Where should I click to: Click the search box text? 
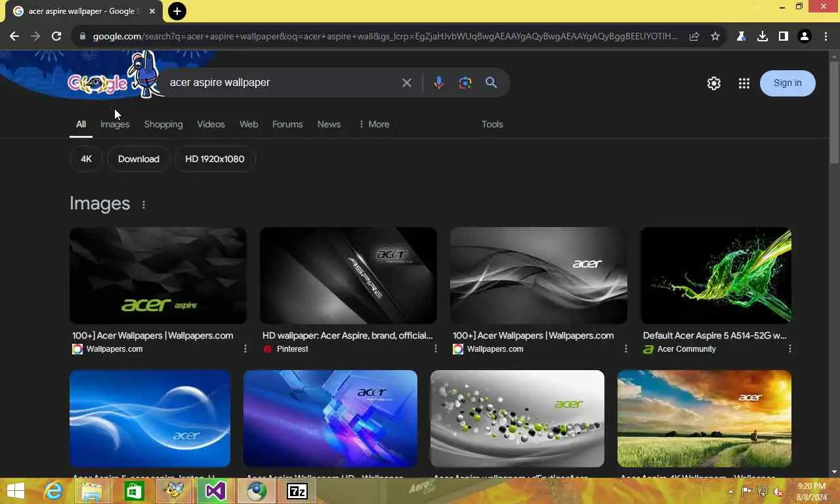click(220, 83)
